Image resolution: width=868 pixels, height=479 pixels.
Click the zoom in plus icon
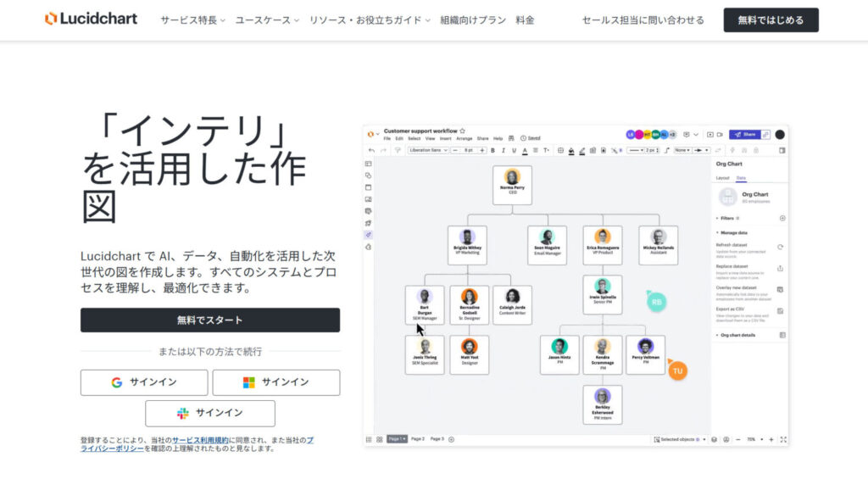click(x=771, y=440)
